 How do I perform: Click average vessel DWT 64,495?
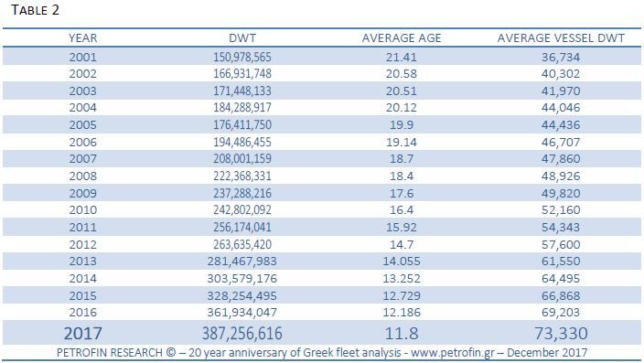click(x=561, y=278)
